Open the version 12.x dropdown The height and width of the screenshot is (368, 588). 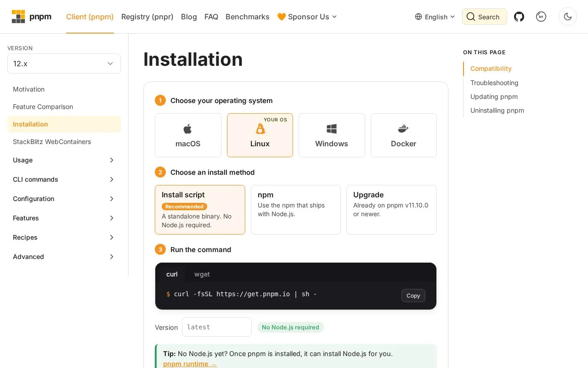(64, 63)
